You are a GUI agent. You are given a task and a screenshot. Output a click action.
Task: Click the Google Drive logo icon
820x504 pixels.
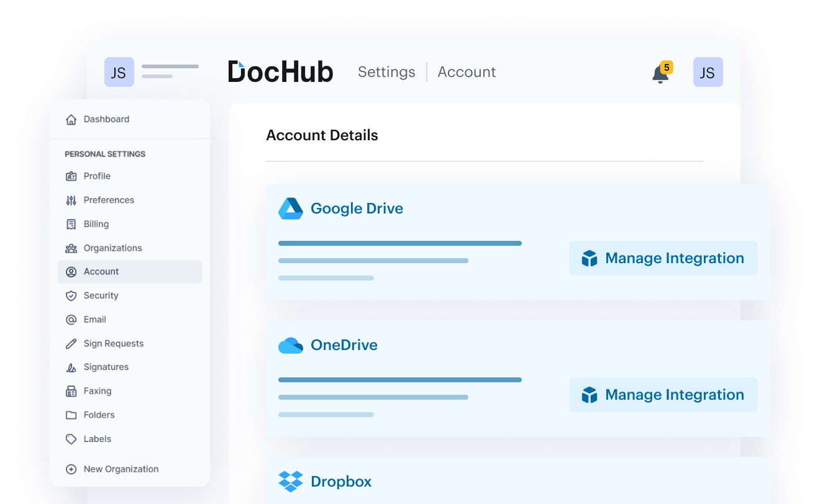[289, 209]
